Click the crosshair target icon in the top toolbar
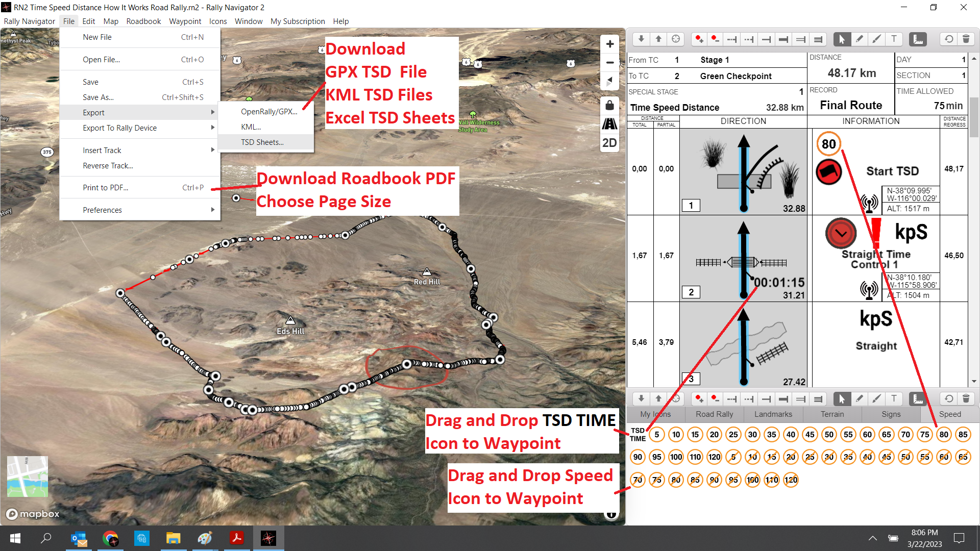The width and height of the screenshot is (980, 551). coord(676,39)
